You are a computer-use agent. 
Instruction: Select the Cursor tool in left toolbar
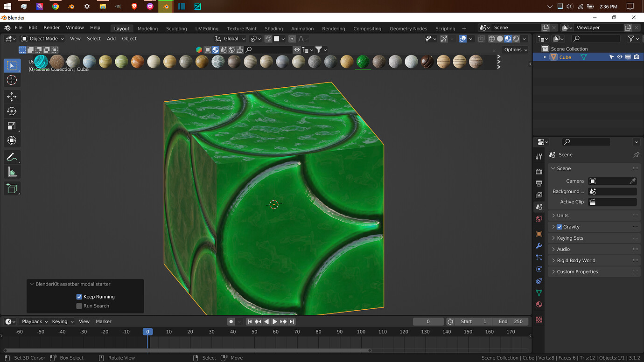tap(12, 80)
